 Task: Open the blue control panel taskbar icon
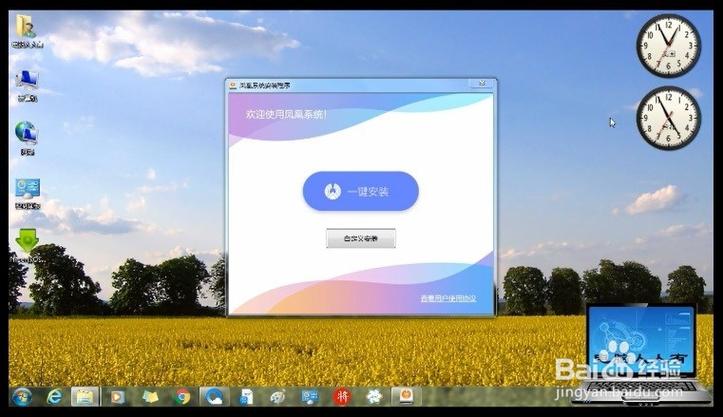click(x=309, y=396)
